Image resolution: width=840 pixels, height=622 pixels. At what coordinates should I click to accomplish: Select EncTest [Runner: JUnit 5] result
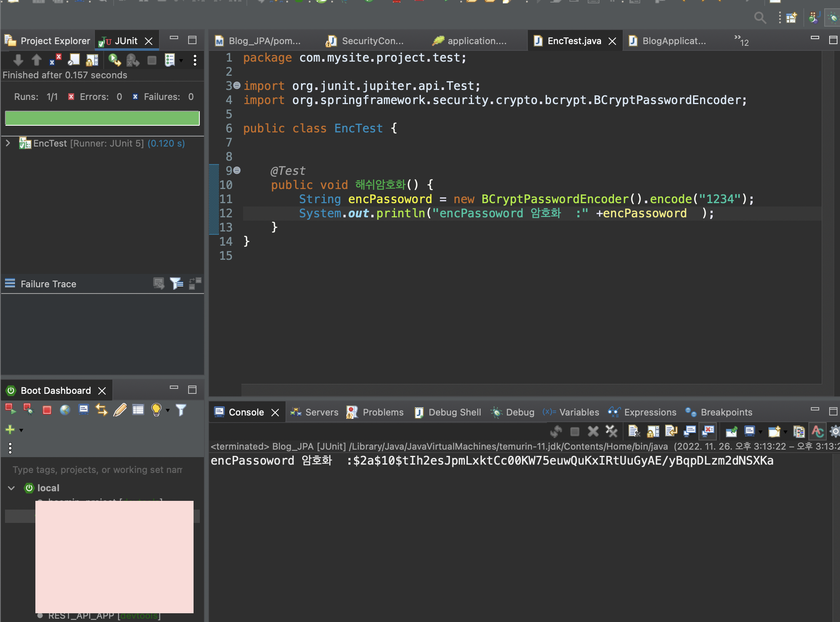(x=102, y=143)
